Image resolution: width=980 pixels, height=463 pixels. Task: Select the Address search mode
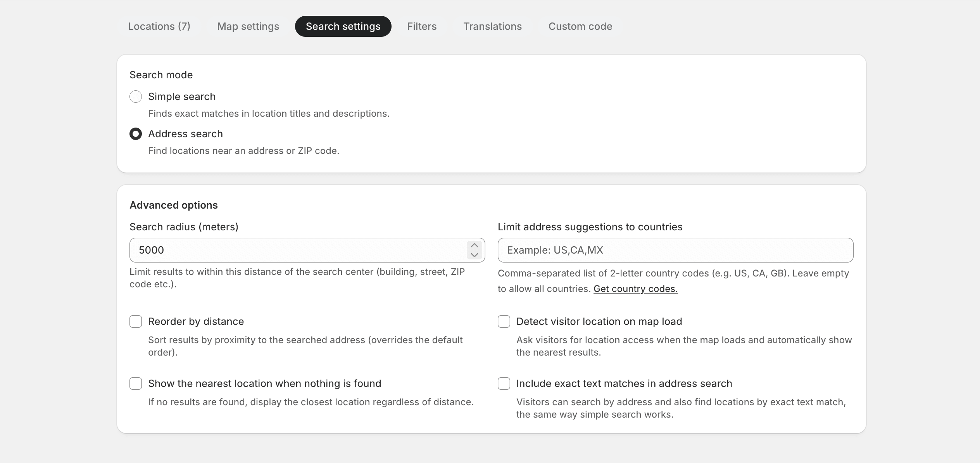tap(136, 134)
